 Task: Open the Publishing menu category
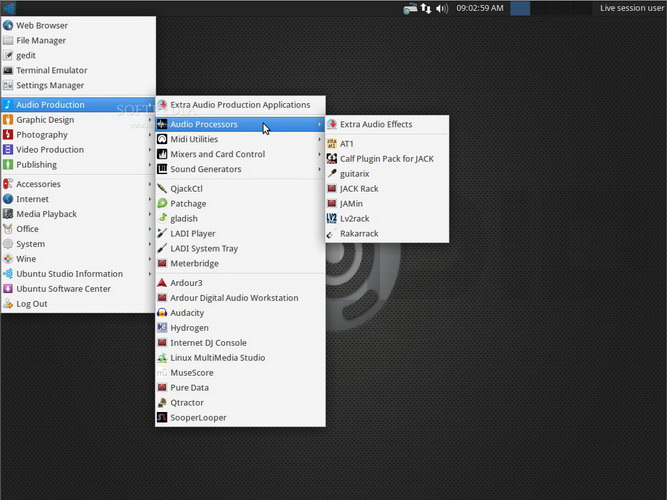pyautogui.click(x=78, y=165)
